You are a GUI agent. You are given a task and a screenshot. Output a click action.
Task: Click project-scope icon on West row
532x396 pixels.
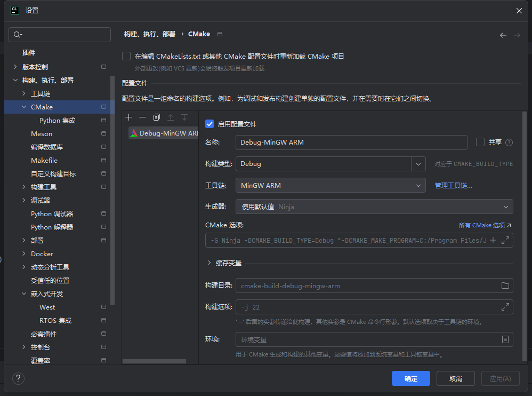point(103,307)
